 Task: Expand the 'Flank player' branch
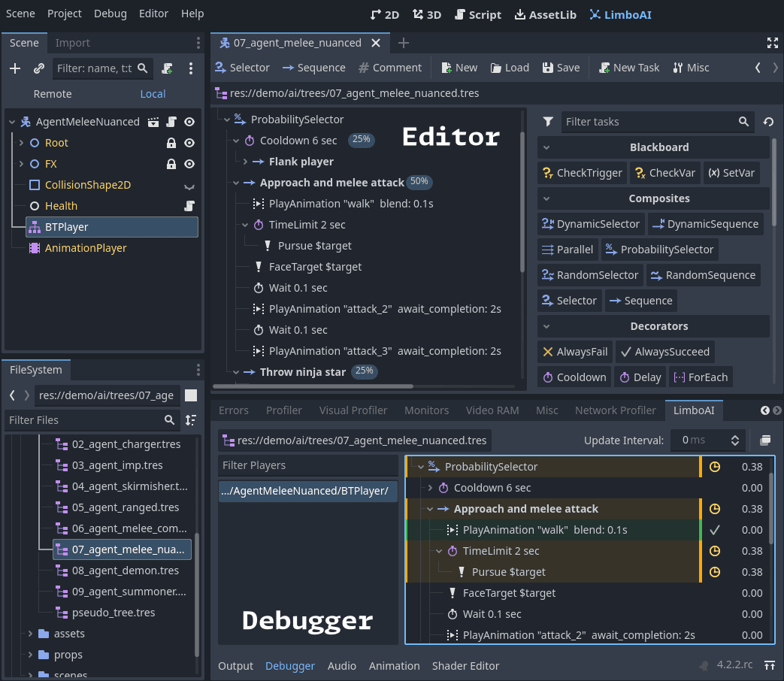[x=246, y=160]
